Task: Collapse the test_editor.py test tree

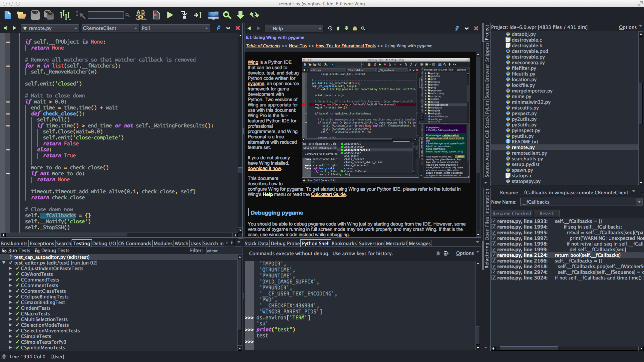Action: click(4, 263)
